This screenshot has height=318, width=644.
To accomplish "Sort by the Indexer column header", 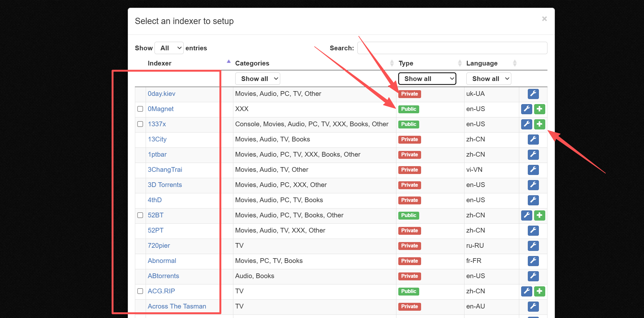I will coord(160,63).
